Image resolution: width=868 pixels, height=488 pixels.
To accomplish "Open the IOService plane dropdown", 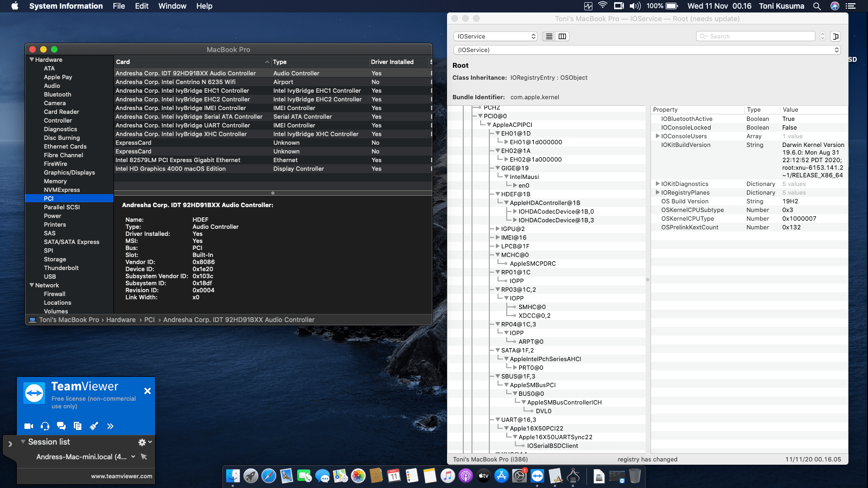I will coord(495,36).
